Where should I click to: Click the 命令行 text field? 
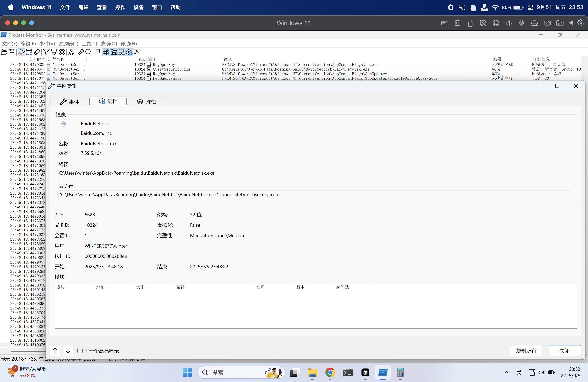point(314,195)
